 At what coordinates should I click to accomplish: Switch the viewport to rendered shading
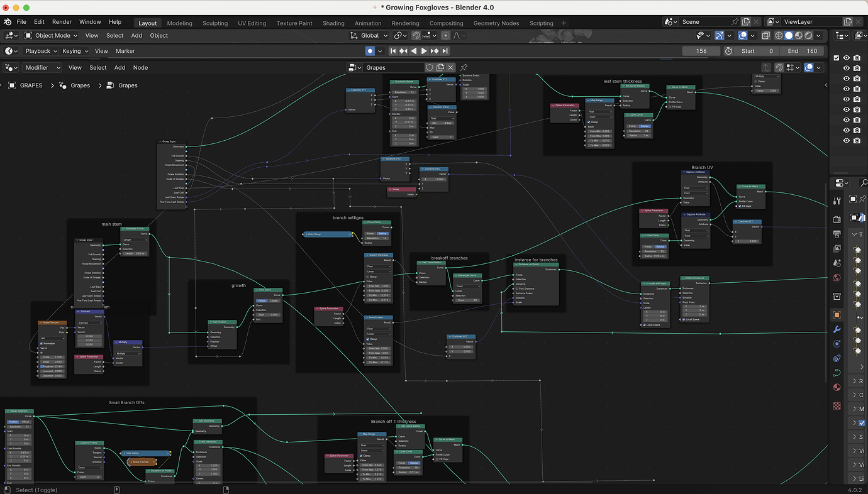[x=809, y=35]
